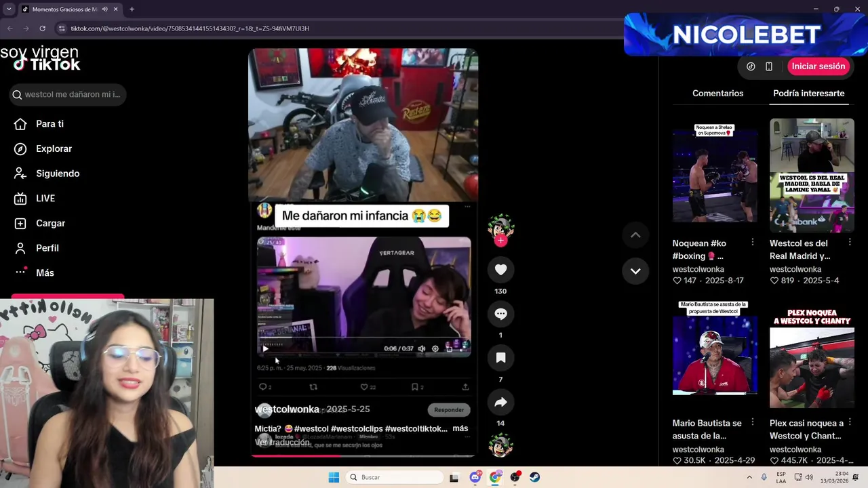Image resolution: width=868 pixels, height=488 pixels.
Task: Open westcolwonka link under Noquean video
Action: 698,269
